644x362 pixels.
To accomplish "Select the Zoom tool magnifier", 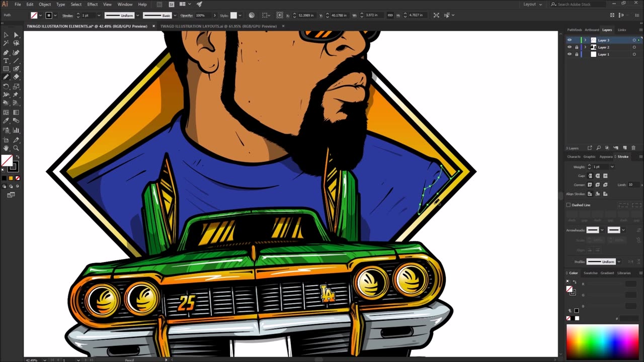I will (16, 148).
